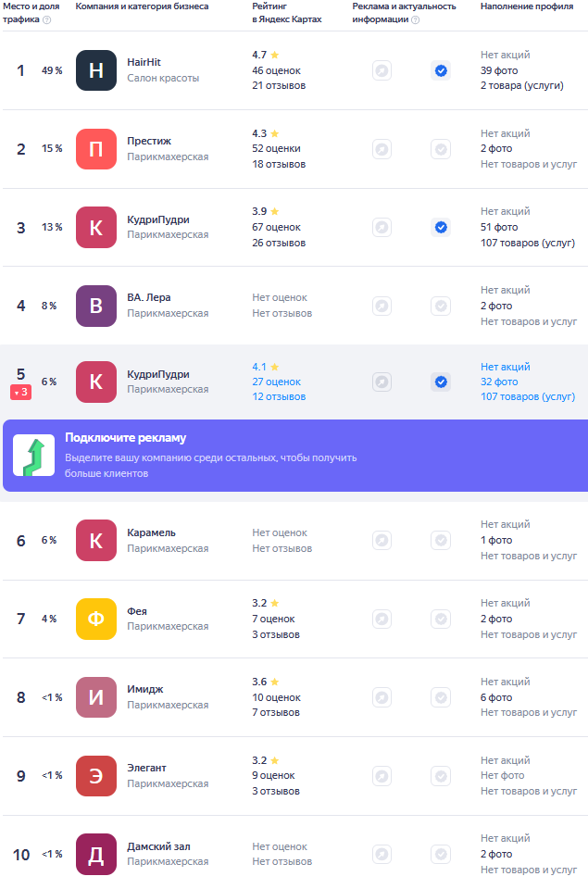
Task: Click the green arrow advertising icon
Action: 33,456
